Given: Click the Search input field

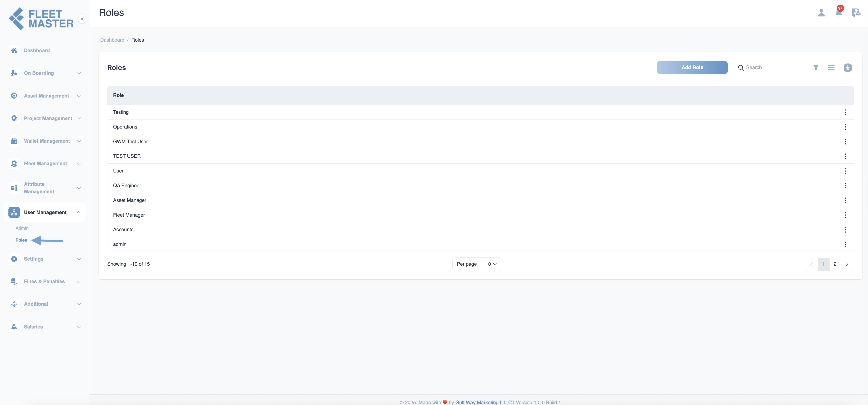Looking at the screenshot, I should 770,67.
